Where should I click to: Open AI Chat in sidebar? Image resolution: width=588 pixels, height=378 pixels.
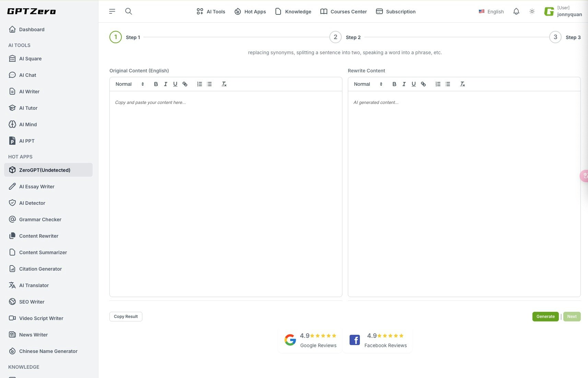click(x=48, y=75)
